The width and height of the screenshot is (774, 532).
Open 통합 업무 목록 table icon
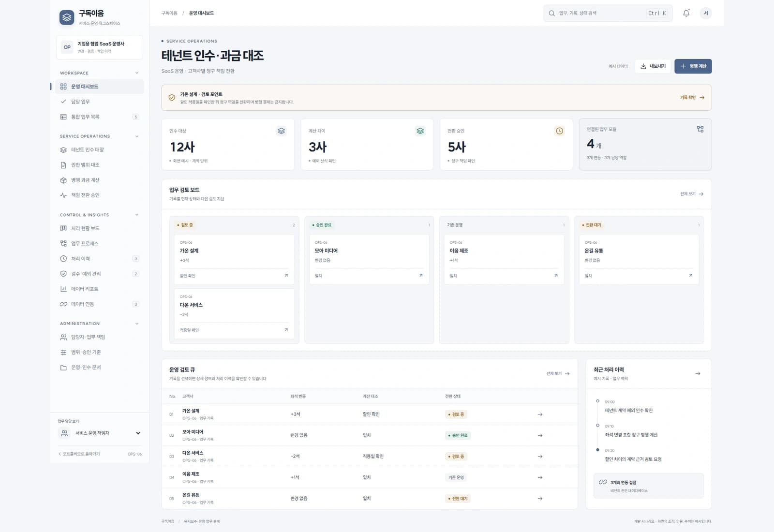pos(63,117)
